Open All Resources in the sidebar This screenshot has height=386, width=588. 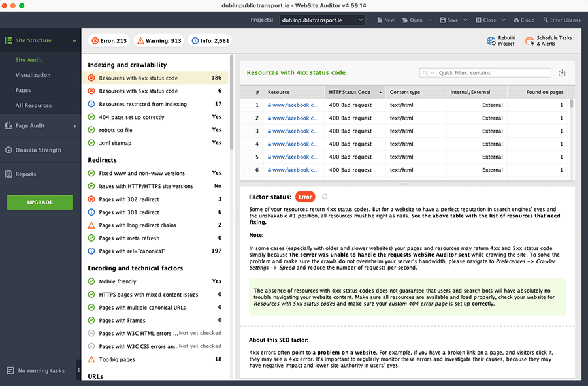[x=33, y=105]
